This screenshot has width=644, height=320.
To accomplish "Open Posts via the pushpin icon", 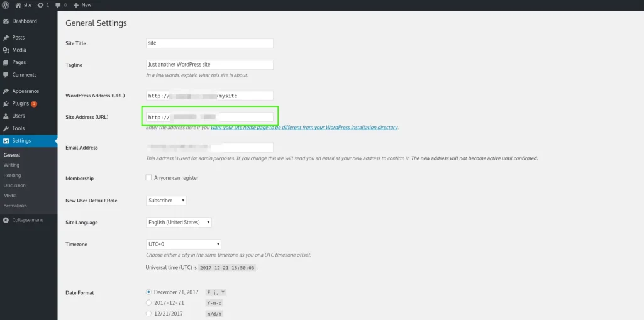I will [x=6, y=38].
